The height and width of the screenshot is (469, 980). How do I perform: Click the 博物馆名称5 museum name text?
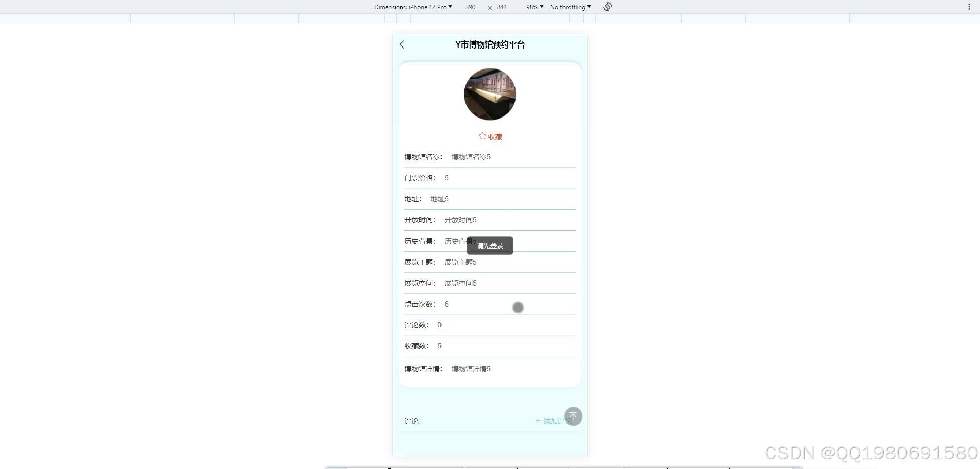click(x=470, y=157)
